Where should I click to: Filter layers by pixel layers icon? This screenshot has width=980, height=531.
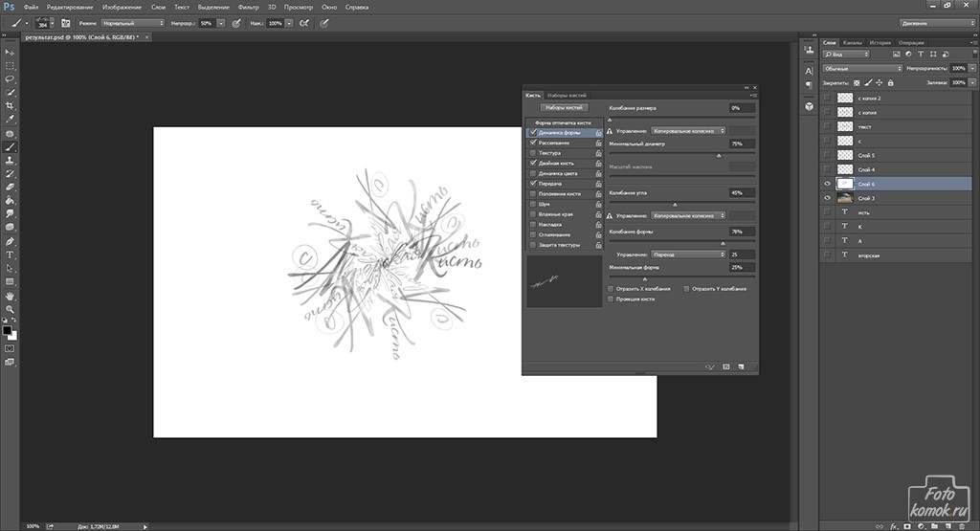click(896, 55)
